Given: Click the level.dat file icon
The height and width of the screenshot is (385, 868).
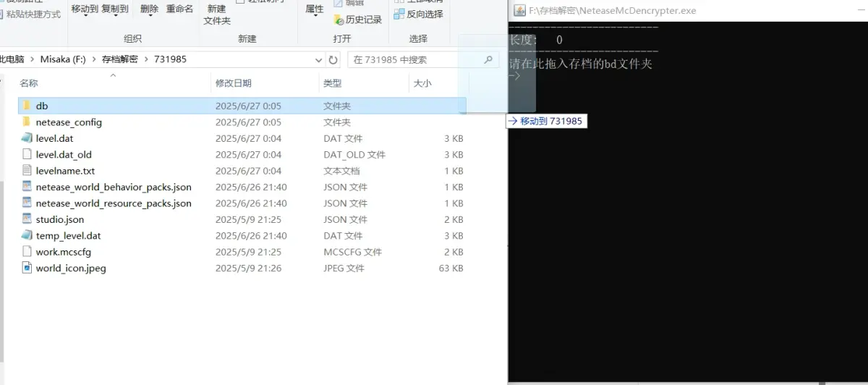Looking at the screenshot, I should (x=27, y=137).
